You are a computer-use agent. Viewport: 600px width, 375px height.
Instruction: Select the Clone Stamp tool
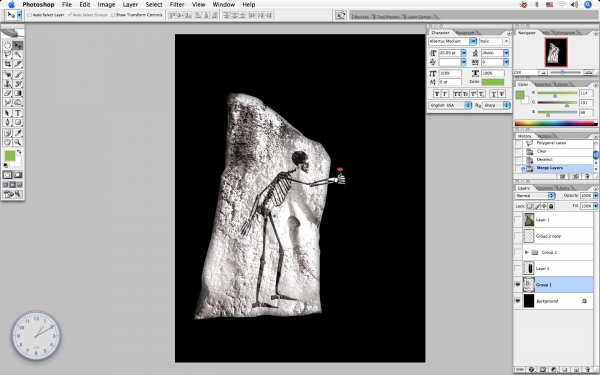7,83
